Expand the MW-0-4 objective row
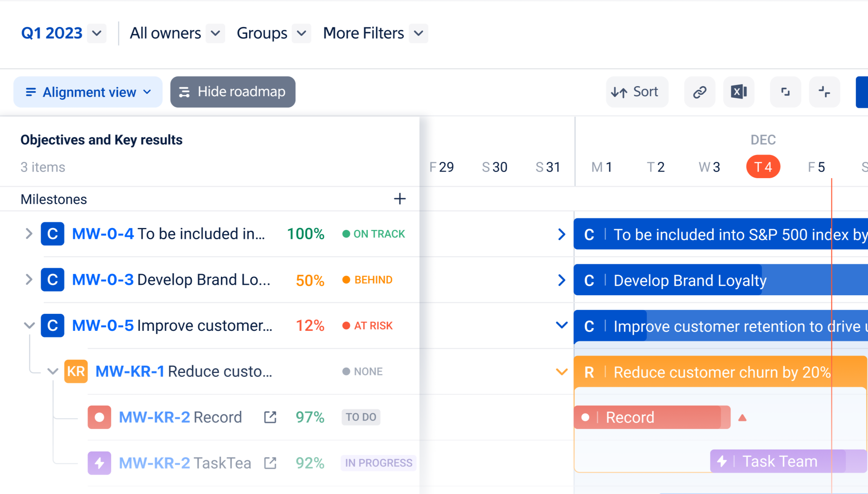The image size is (868, 494). click(x=29, y=234)
